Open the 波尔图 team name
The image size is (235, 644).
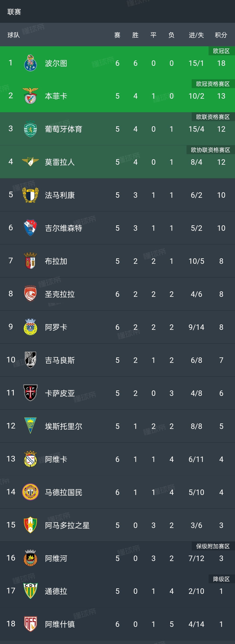[56, 63]
